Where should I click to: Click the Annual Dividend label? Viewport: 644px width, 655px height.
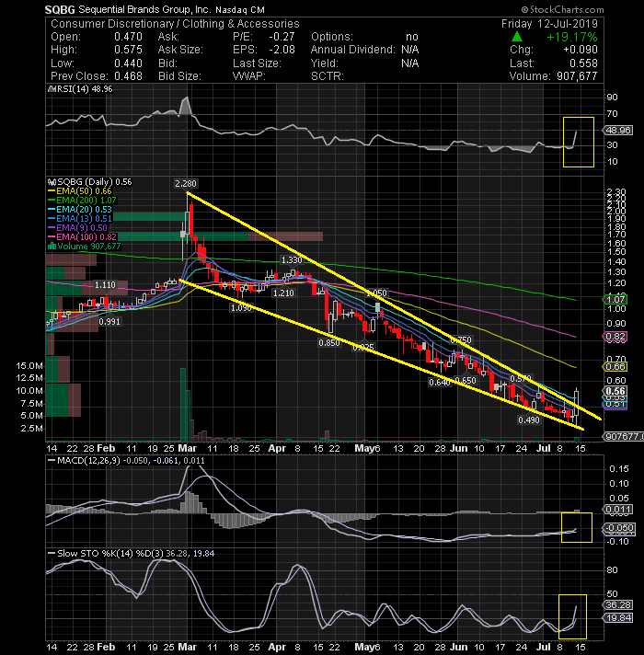click(x=352, y=50)
